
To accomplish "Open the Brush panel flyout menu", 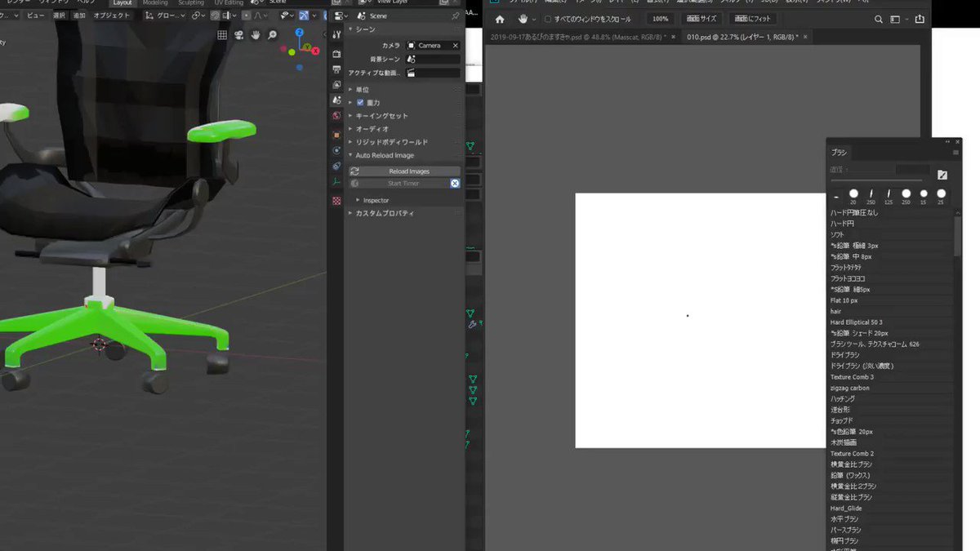I will click(x=955, y=153).
